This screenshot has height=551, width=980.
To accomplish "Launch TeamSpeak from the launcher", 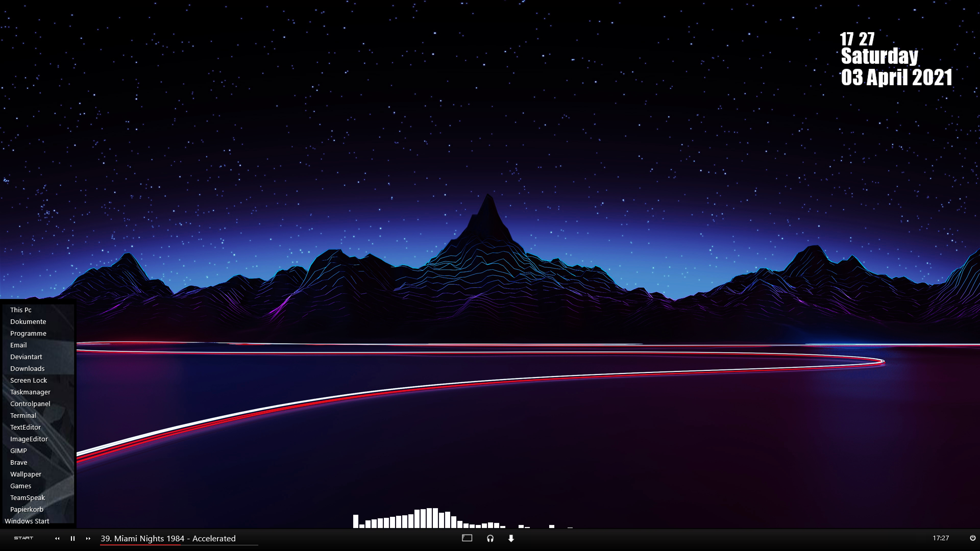I will [x=28, y=497].
